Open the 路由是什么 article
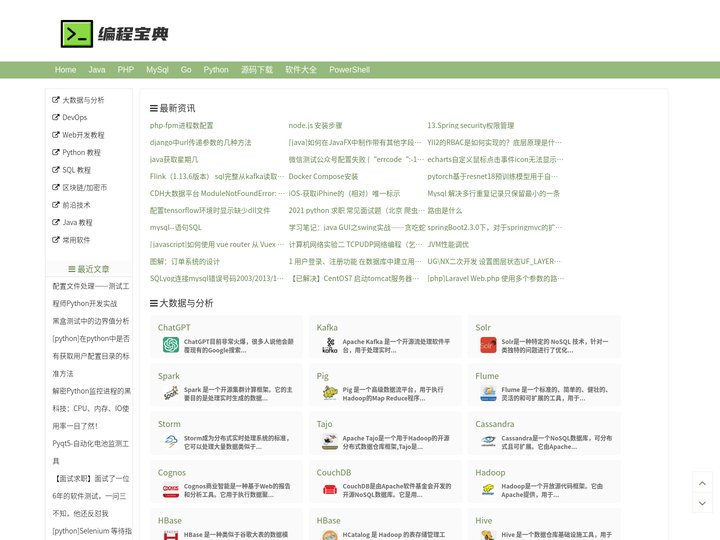 tap(444, 210)
